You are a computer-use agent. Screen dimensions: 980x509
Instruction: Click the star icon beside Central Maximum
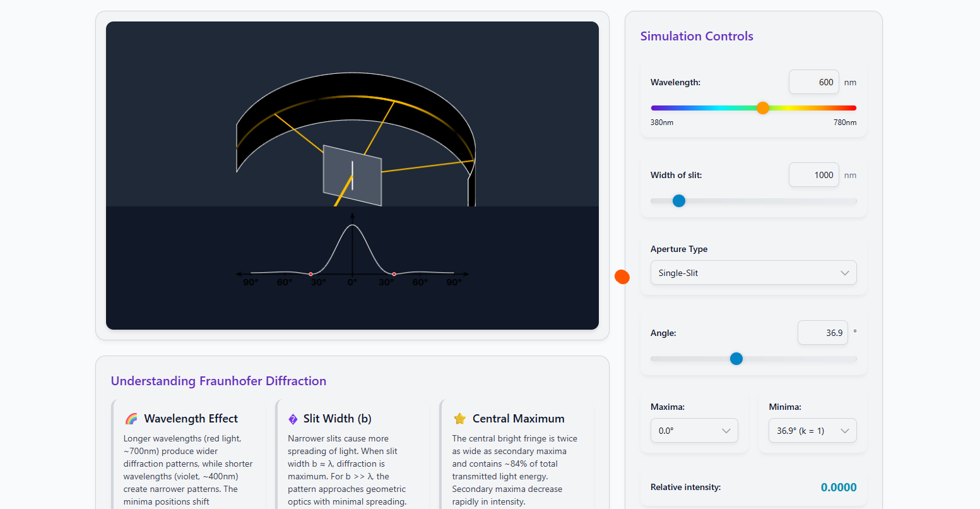[x=459, y=419]
